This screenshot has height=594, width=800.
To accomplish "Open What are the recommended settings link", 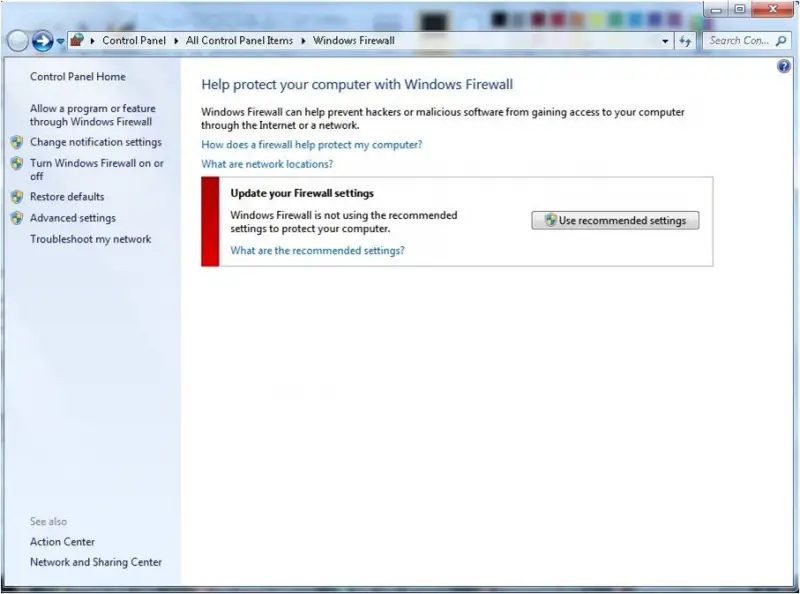I will click(x=317, y=251).
